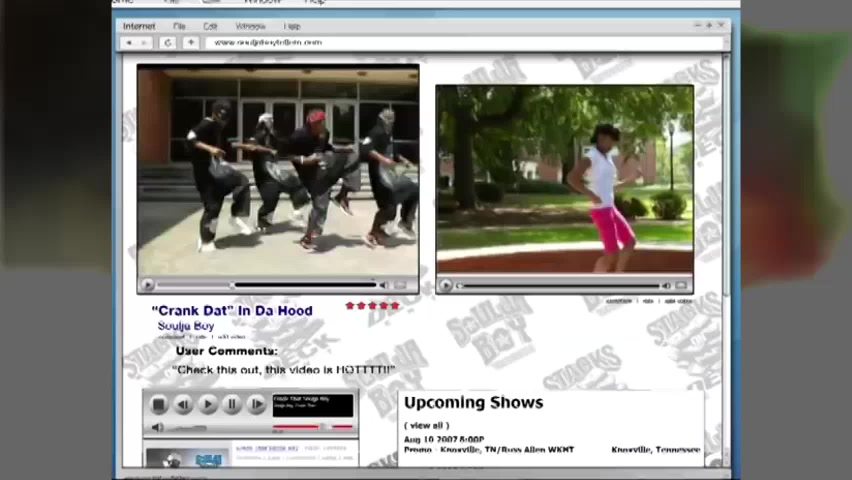Add a new tab with the plus icon
The width and height of the screenshot is (852, 480).
(191, 42)
